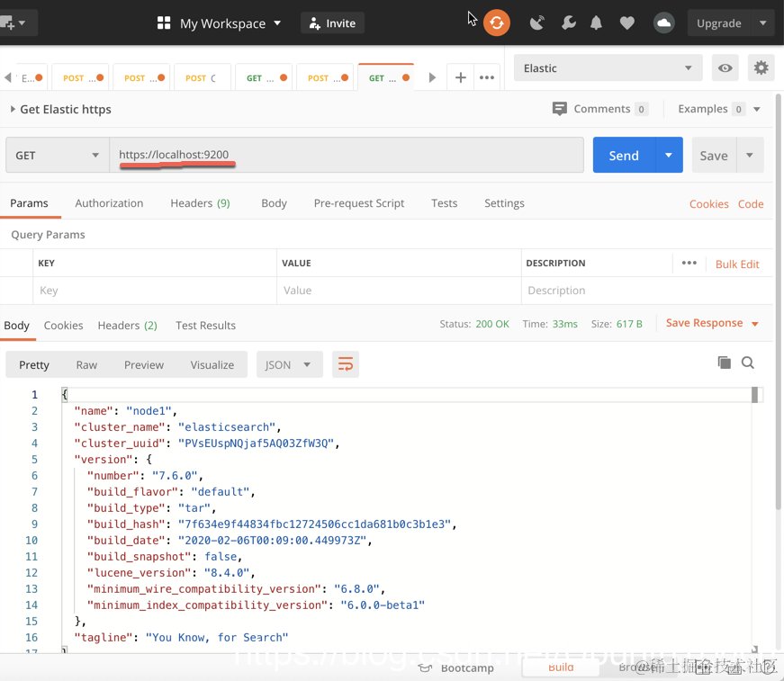
Task: Toggle environment quick look eye icon
Action: point(725,68)
